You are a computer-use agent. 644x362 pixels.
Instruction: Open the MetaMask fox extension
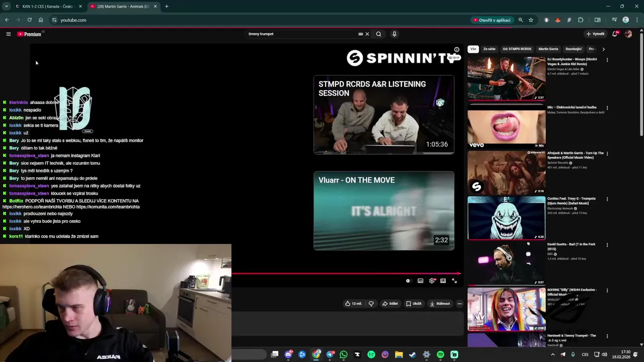pos(557,20)
